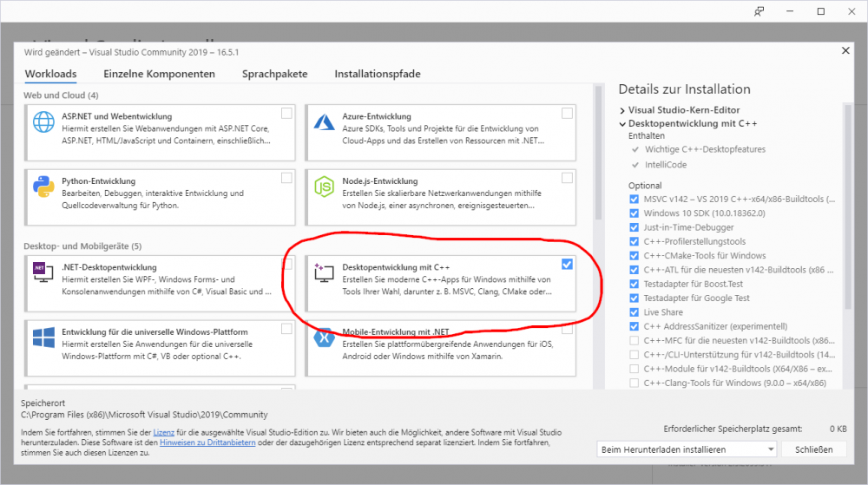Uncheck MSVC v142 Buildtools option
Viewport: 868px width, 485px height.
634,199
